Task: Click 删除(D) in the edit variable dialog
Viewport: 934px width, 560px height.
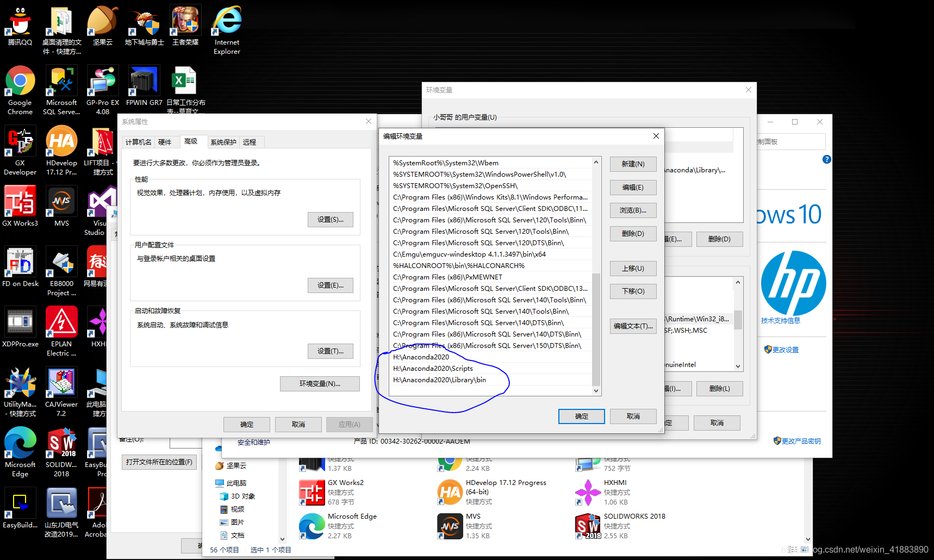Action: coord(633,234)
